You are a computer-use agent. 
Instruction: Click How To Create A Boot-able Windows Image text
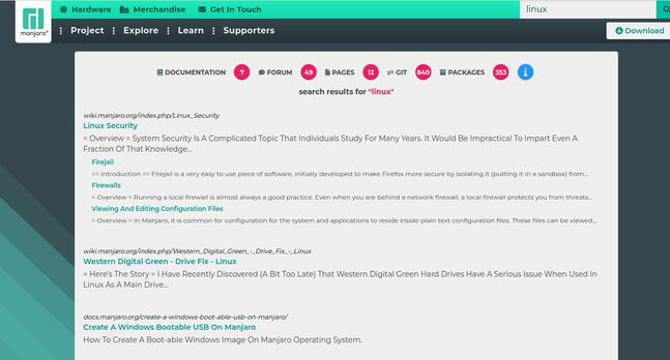click(x=223, y=340)
